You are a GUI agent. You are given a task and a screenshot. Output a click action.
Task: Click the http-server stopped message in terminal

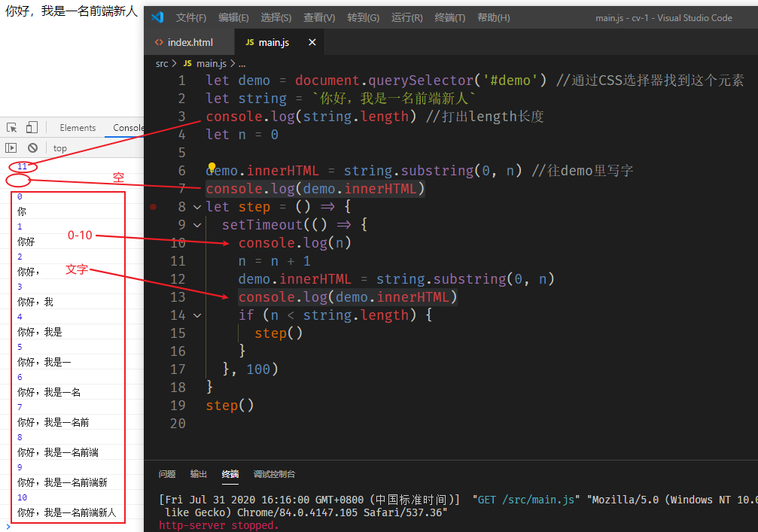(x=219, y=525)
